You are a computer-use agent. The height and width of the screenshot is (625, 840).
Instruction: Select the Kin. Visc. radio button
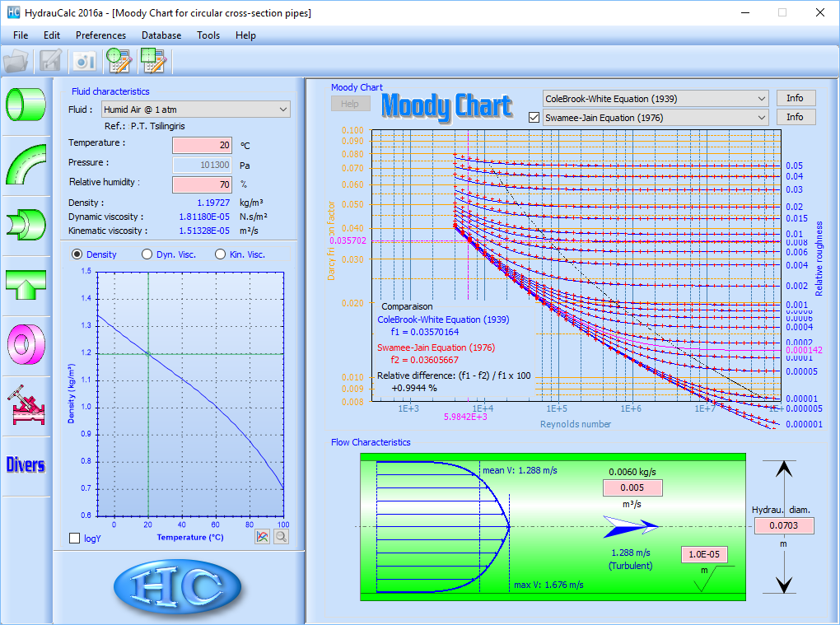coord(220,254)
